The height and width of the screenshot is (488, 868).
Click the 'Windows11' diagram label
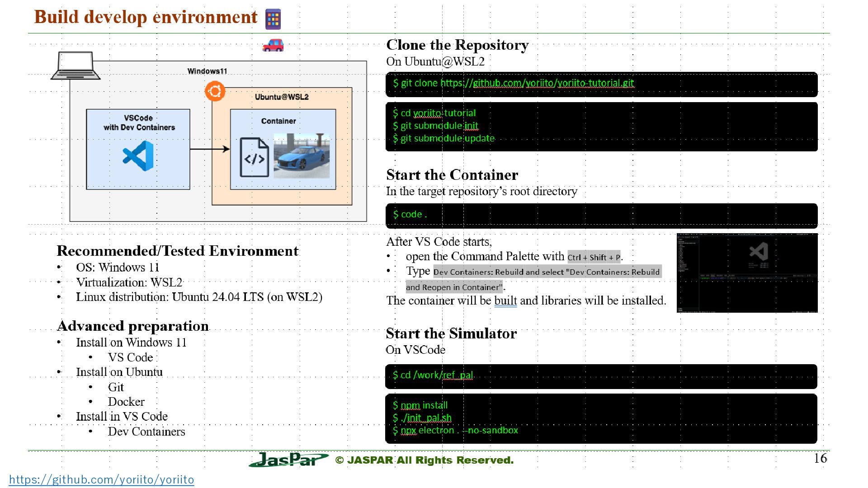[208, 71]
